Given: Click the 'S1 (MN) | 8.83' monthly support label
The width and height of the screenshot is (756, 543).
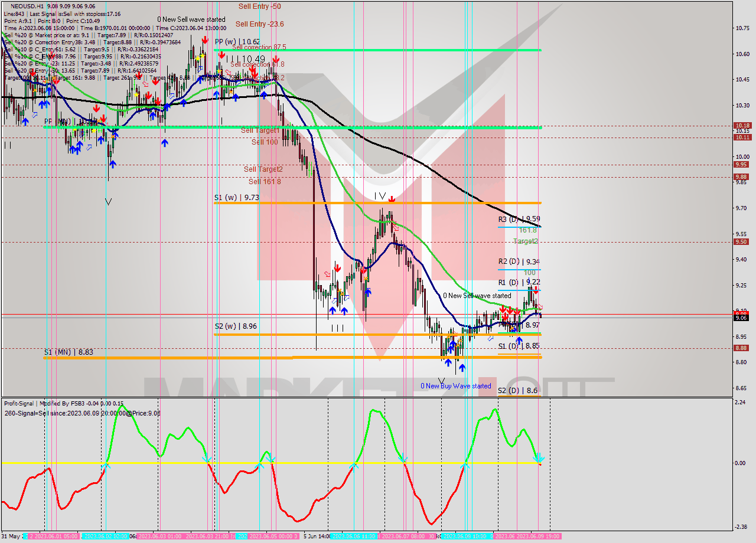Looking at the screenshot, I should pos(69,352).
